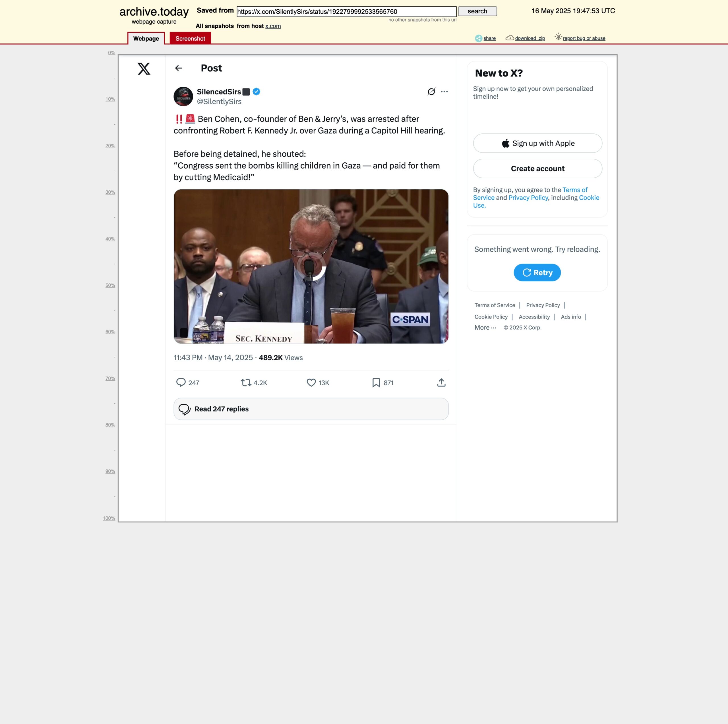Image resolution: width=728 pixels, height=724 pixels.
Task: Expand the More footer menu
Action: 485,328
